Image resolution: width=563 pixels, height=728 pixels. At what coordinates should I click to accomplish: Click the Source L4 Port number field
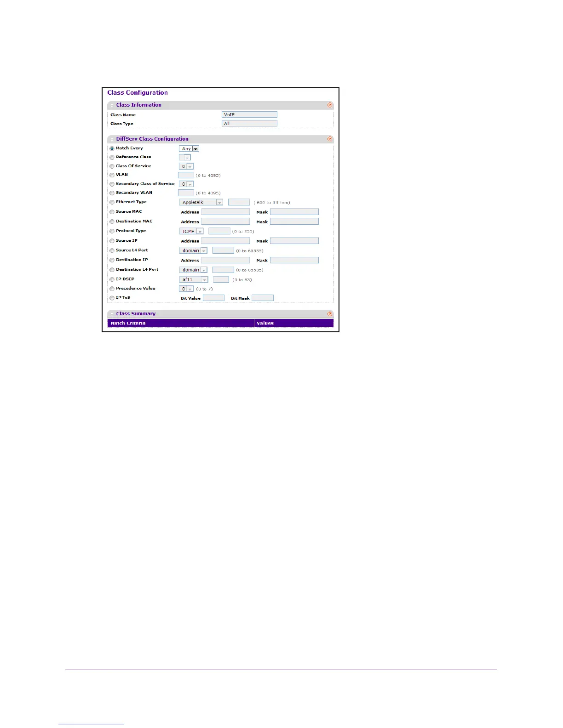pyautogui.click(x=223, y=250)
